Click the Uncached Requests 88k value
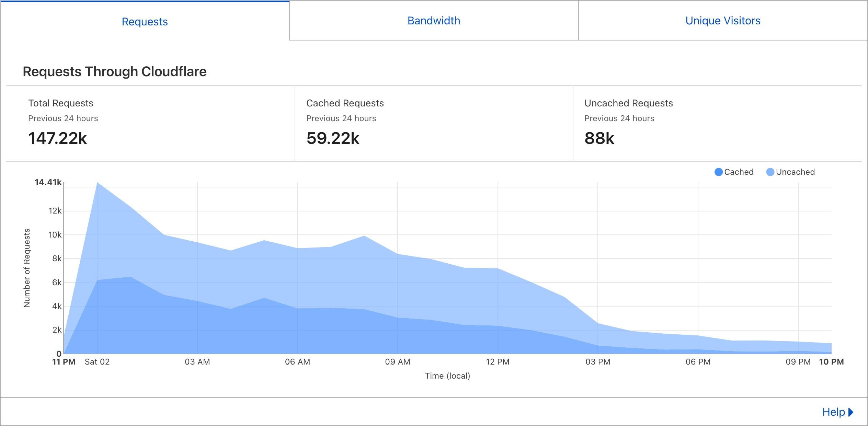The image size is (868, 426). click(x=599, y=138)
